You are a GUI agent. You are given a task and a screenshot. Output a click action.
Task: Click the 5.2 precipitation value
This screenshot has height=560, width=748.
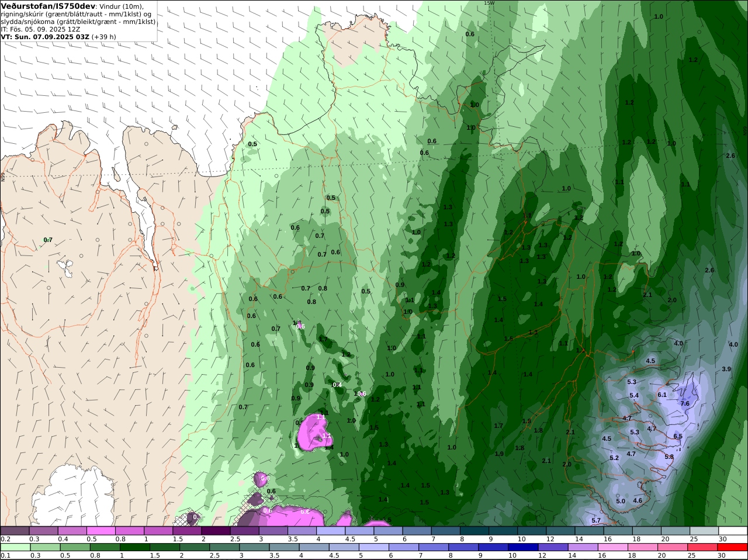click(614, 458)
